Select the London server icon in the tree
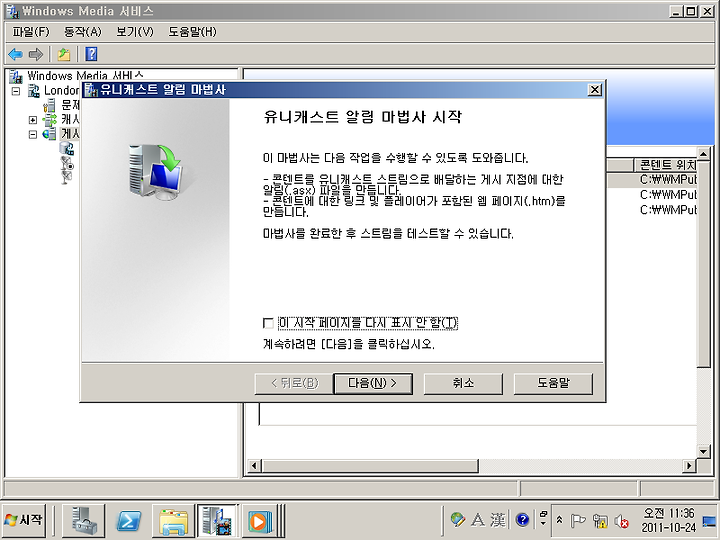The height and width of the screenshot is (540, 720). pyautogui.click(x=34, y=90)
